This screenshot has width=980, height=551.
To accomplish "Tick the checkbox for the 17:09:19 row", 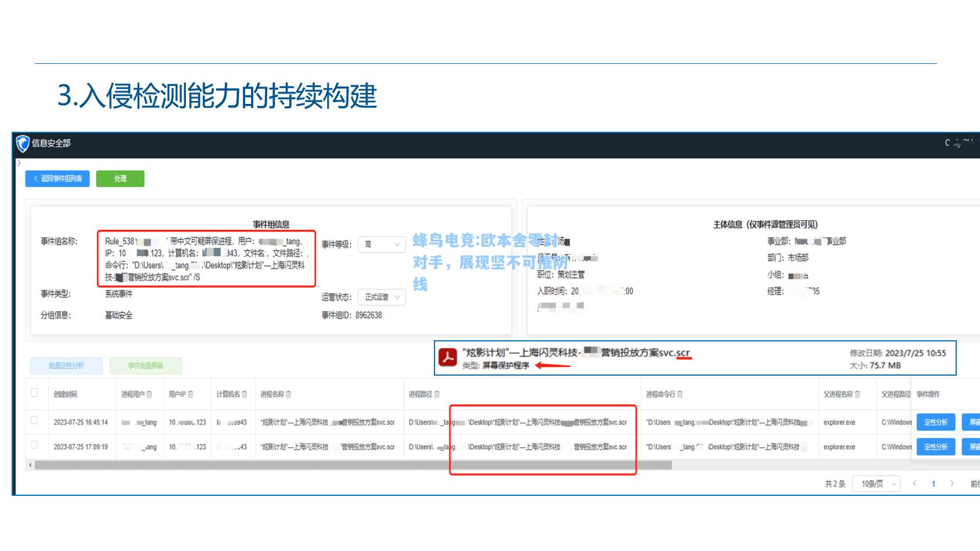I will point(34,445).
